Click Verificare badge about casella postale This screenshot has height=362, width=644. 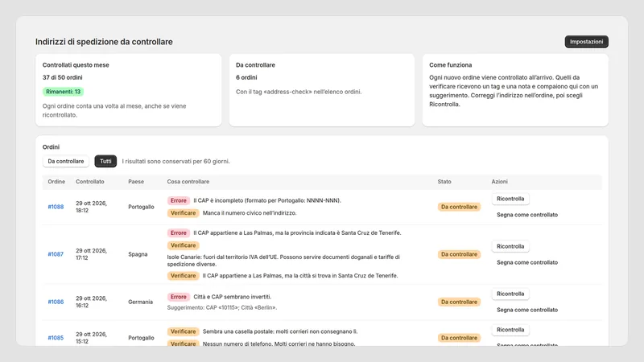tap(184, 331)
